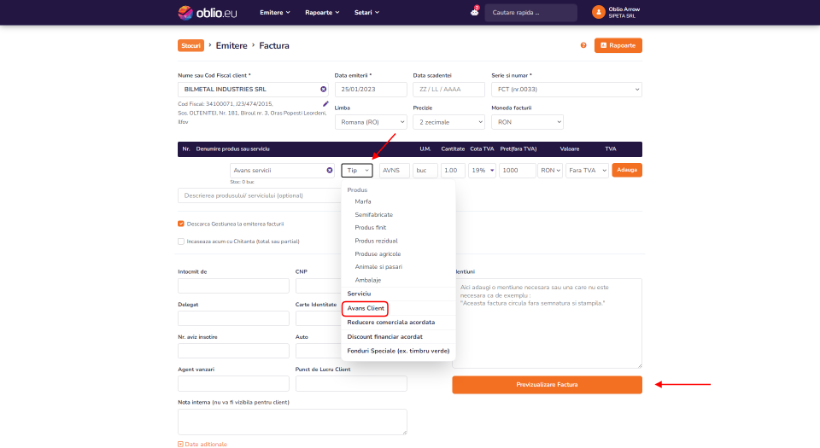Open the Cota TVA 19% dropdown
820x448 pixels.
[483, 170]
